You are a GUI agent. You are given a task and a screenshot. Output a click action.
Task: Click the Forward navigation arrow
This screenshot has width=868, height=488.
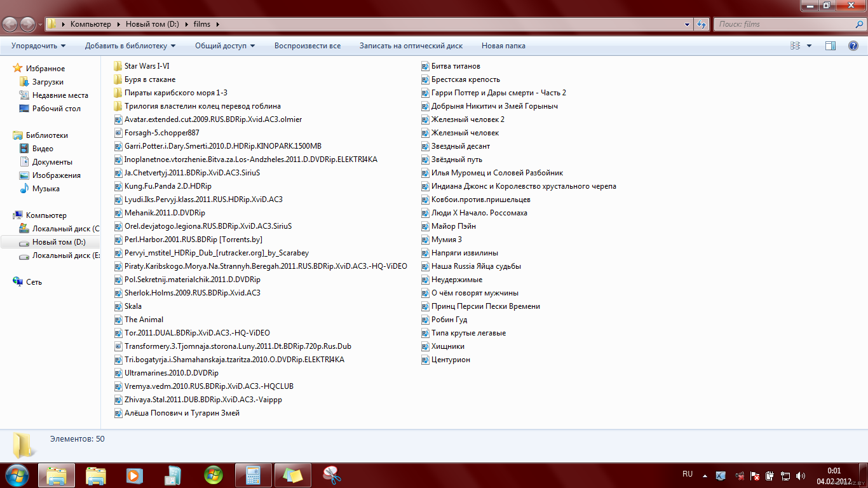(x=28, y=24)
